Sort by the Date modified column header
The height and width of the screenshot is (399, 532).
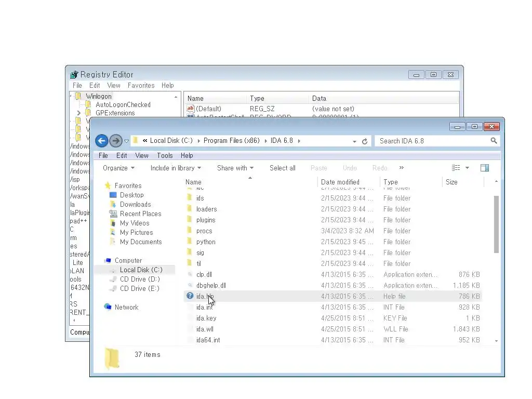coord(349,182)
